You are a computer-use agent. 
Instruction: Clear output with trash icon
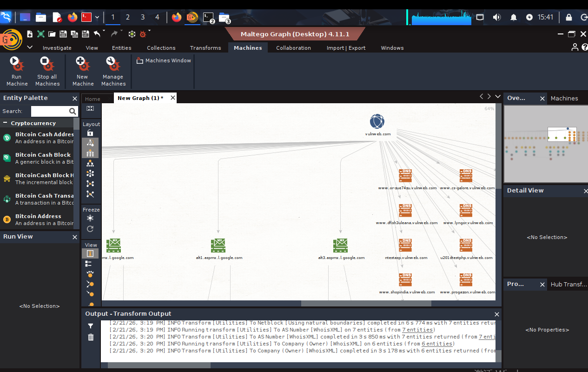pyautogui.click(x=91, y=337)
